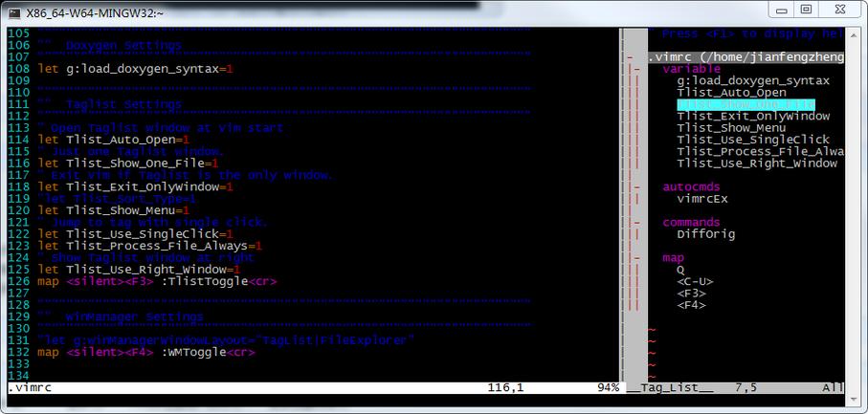Viewport: 868px width, 414px height.
Task: Place cursor on line 120 Tlist_Show_Menu=1
Action: point(114,210)
